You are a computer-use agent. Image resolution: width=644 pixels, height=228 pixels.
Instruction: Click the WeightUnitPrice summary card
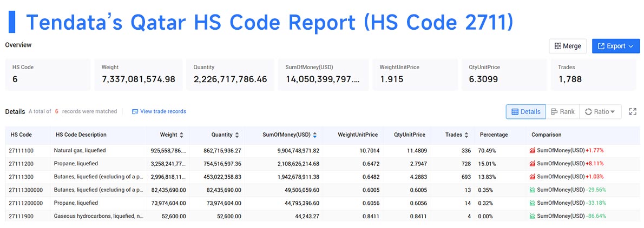(415, 75)
